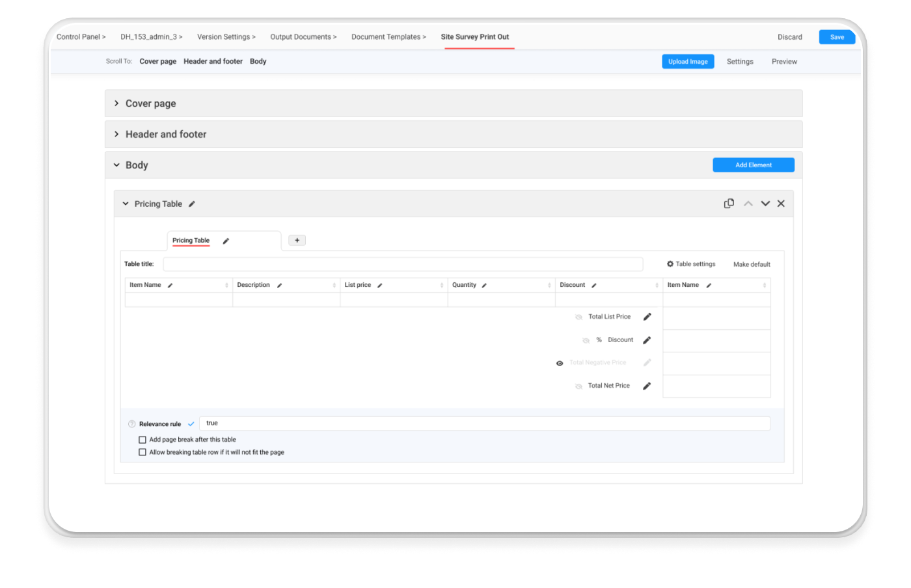This screenshot has width=911, height=588.
Task: Edit the Pricing Table section name pencil
Action: tap(192, 204)
